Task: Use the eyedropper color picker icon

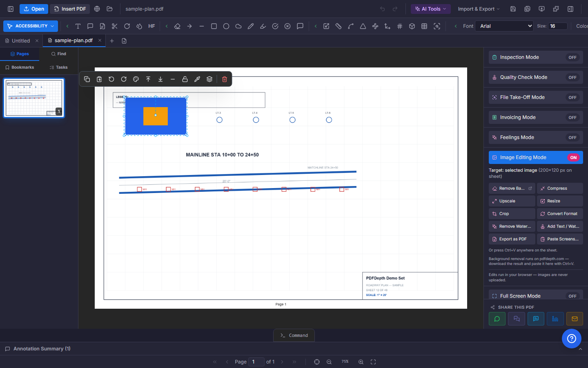Action: coord(197,79)
